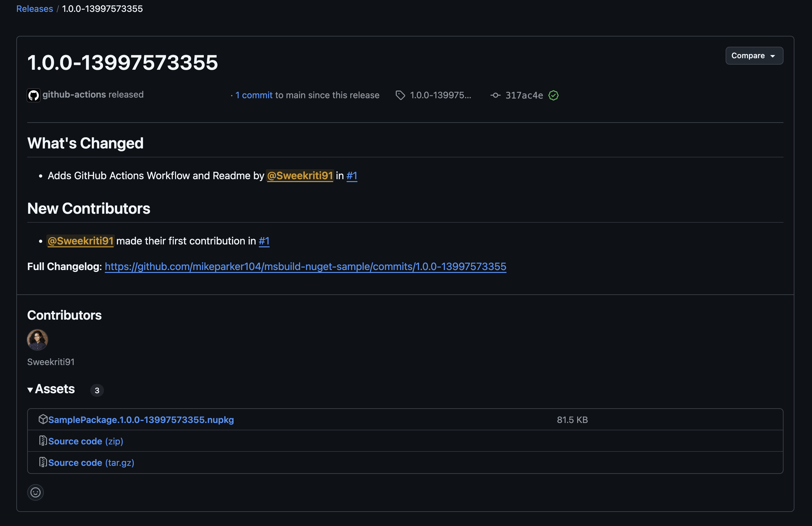Click the Contributors heading
This screenshot has width=812, height=526.
point(65,315)
